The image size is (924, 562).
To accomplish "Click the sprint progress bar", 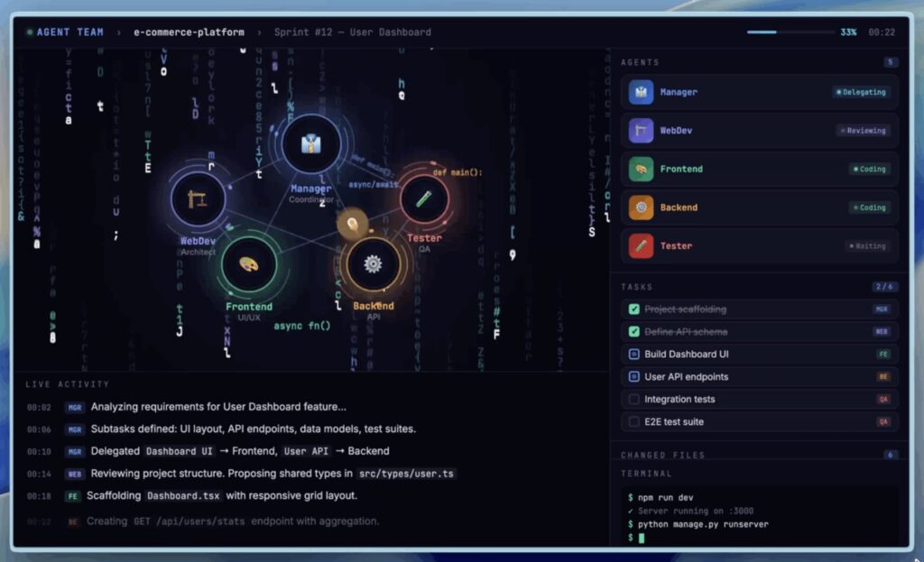I will 787,32.
